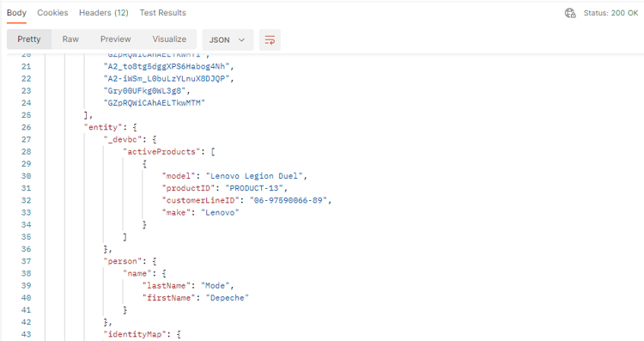Open the JSON format dropdown
Viewport: 644px width, 341px height.
[228, 40]
